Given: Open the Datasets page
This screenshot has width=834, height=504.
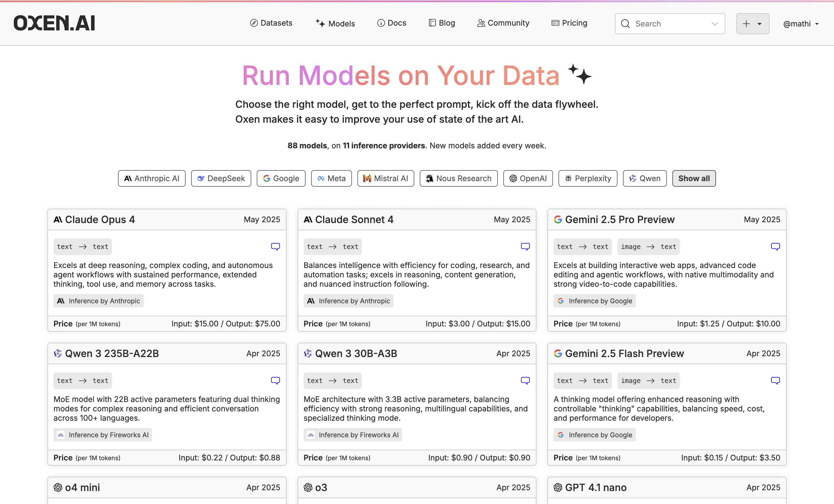Looking at the screenshot, I should point(271,23).
